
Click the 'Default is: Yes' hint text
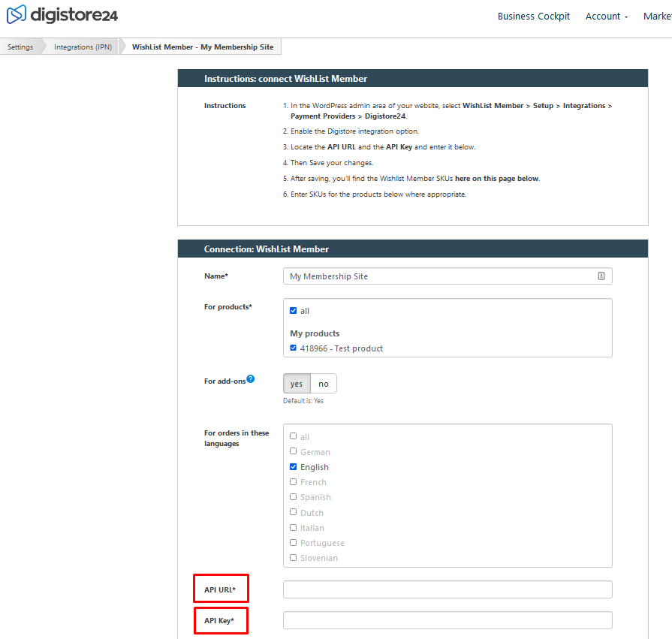click(303, 401)
